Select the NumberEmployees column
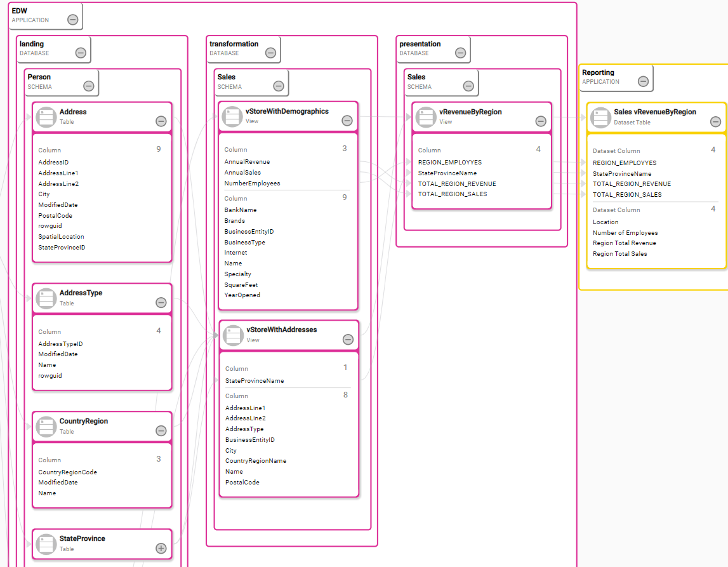Screen dimensions: 728x567 (252, 183)
